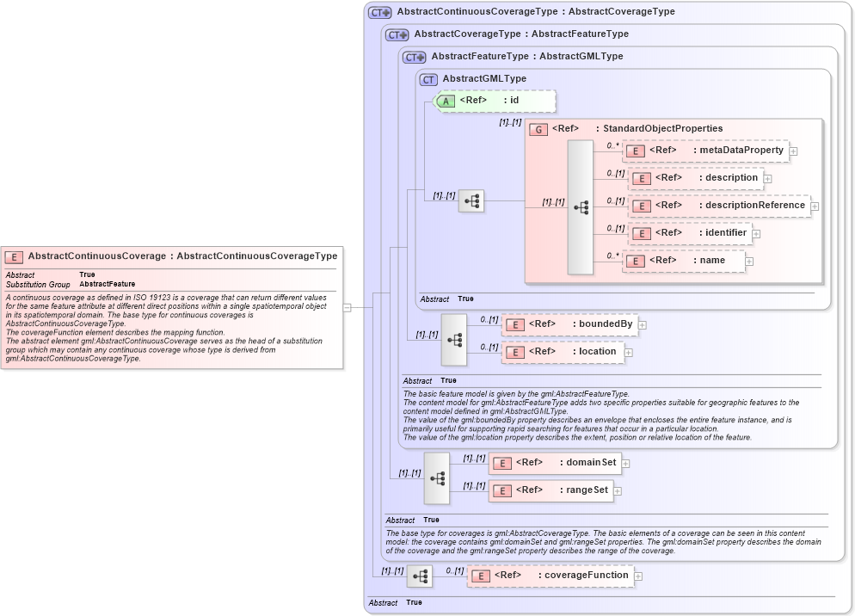This screenshot has width=855, height=616.
Task: Expand the description element
Action: 768,178
